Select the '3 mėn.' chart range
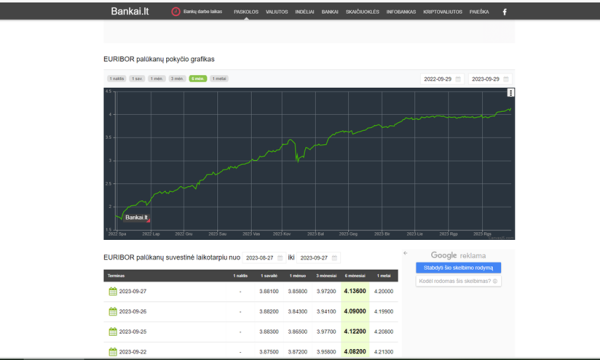The height and width of the screenshot is (360, 600). (177, 78)
